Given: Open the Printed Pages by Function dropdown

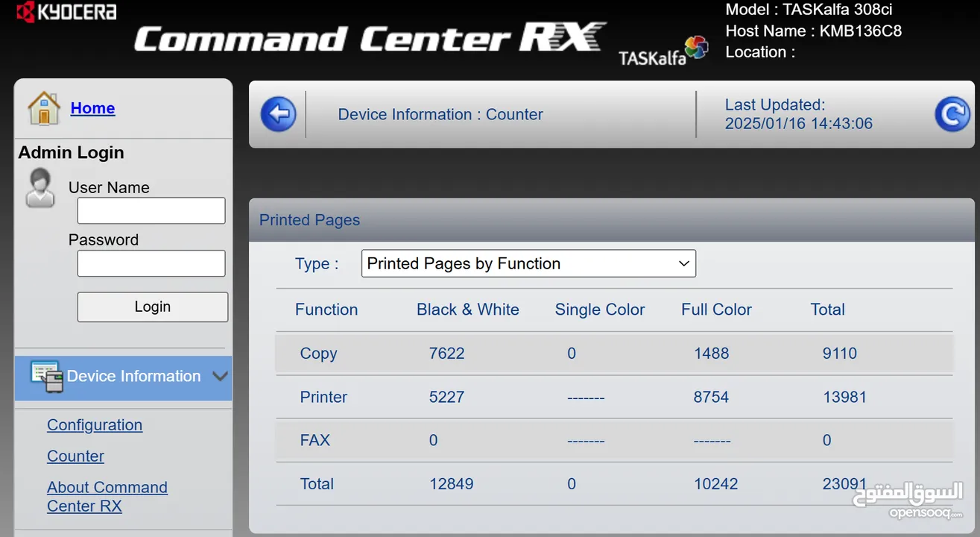Looking at the screenshot, I should click(x=528, y=263).
